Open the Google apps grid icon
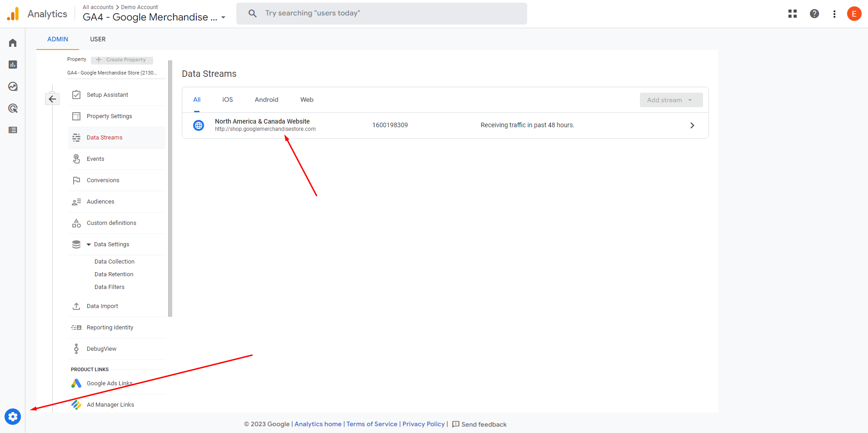The image size is (868, 433). coord(793,14)
